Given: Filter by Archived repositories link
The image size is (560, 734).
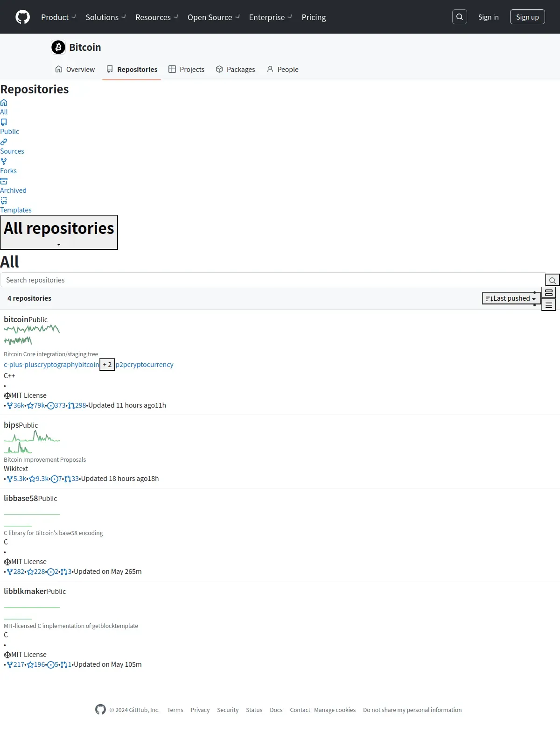Looking at the screenshot, I should coord(13,191).
